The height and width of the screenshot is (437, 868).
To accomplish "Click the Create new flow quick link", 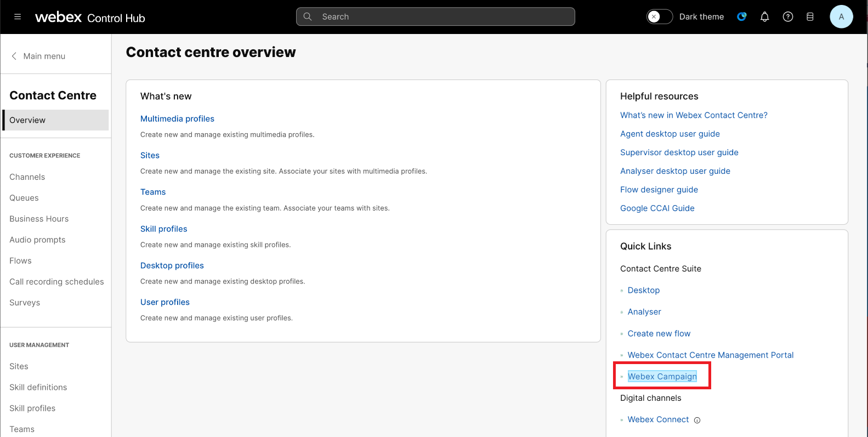I will 659,334.
